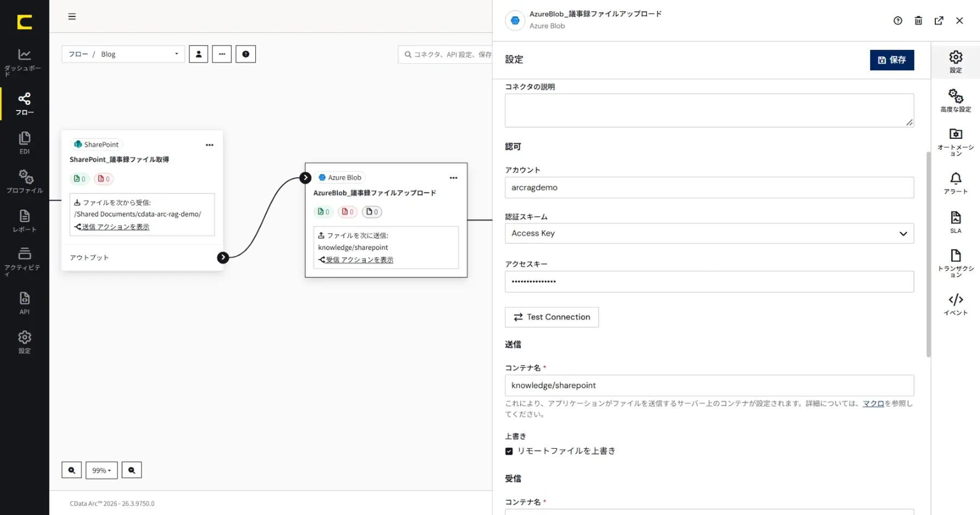Click the アクセスキー password field

709,282
